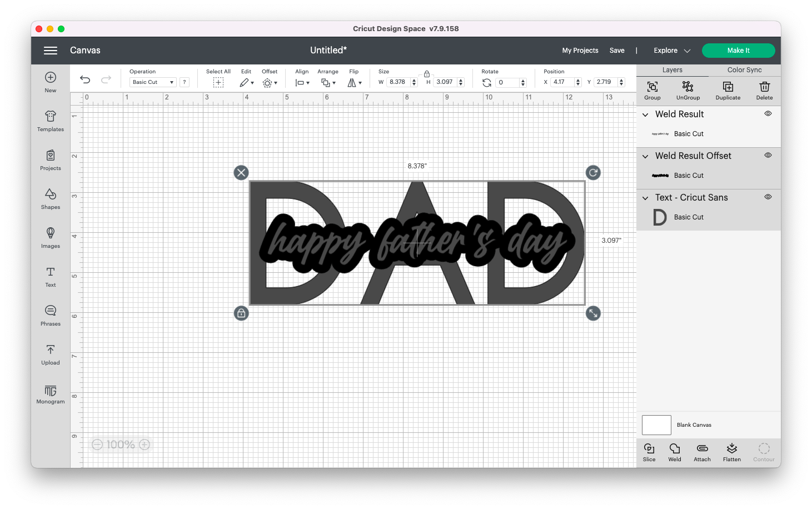Screen dimensions: 812x509
Task: Click the Upload icon in sidebar
Action: (50, 355)
